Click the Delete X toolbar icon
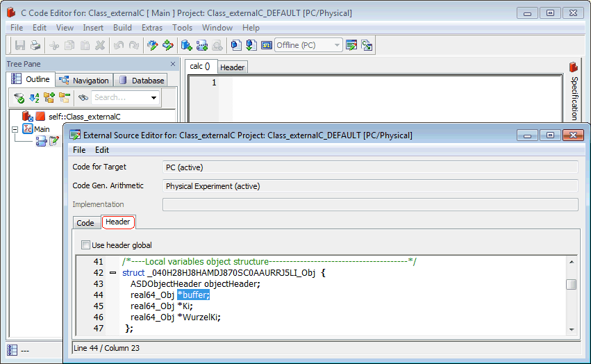 tap(100, 45)
